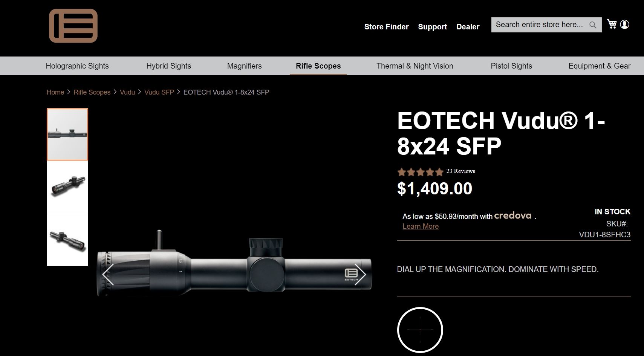The height and width of the screenshot is (356, 644).
Task: Open the 23 Reviews link
Action: coord(460,171)
